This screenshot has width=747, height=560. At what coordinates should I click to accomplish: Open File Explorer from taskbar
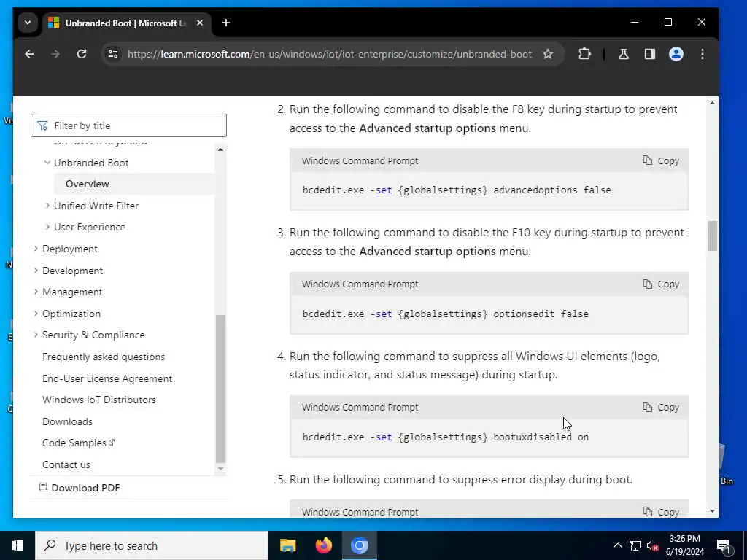287,545
